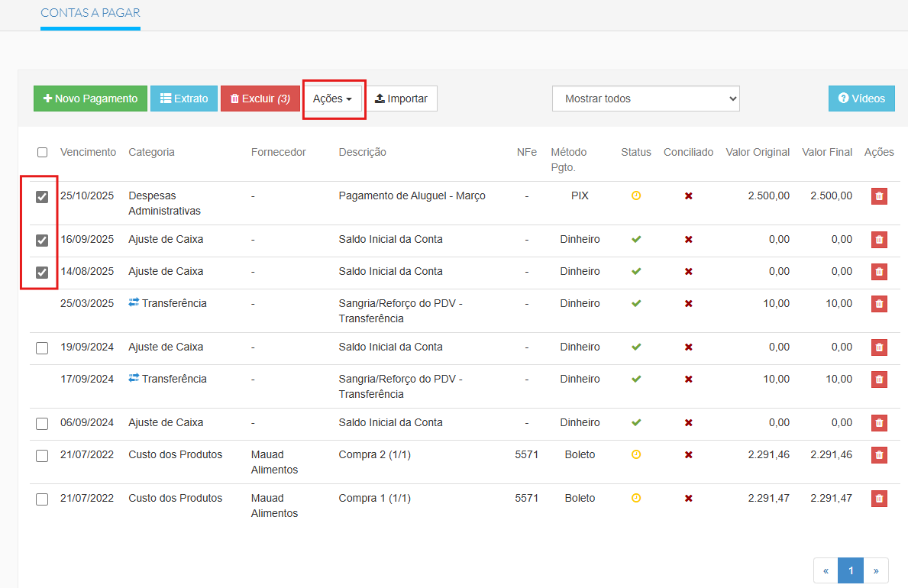Click transfer arrows icon in 25/03/2025 row
Viewport: 908px width, 588px height.
pyautogui.click(x=134, y=303)
